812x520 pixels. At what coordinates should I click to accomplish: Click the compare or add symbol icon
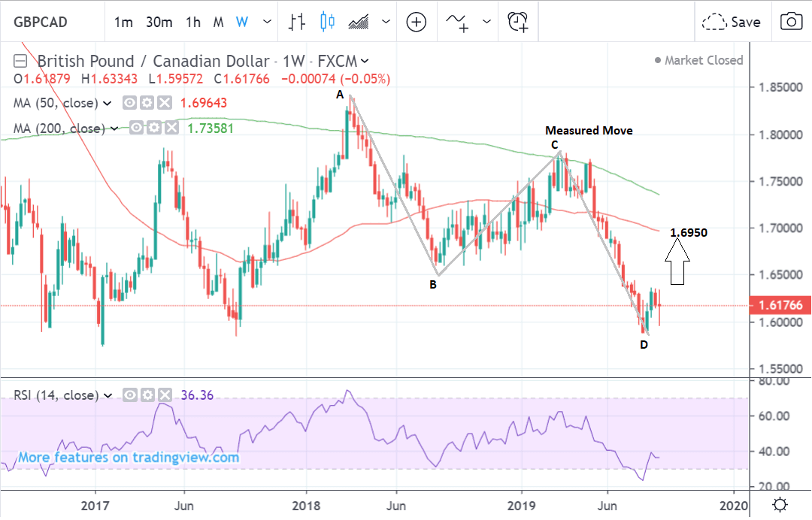pyautogui.click(x=416, y=22)
